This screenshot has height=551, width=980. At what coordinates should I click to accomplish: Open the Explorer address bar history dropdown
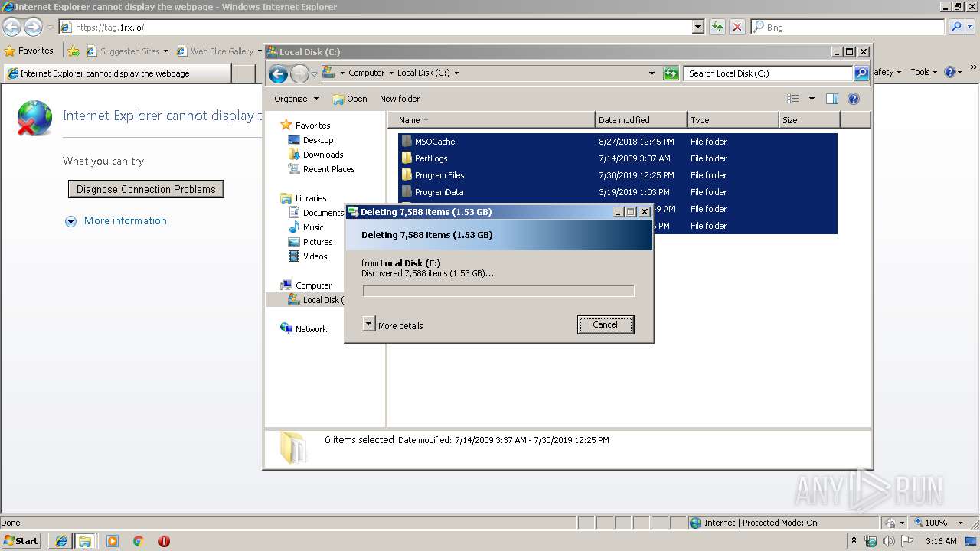click(x=652, y=73)
